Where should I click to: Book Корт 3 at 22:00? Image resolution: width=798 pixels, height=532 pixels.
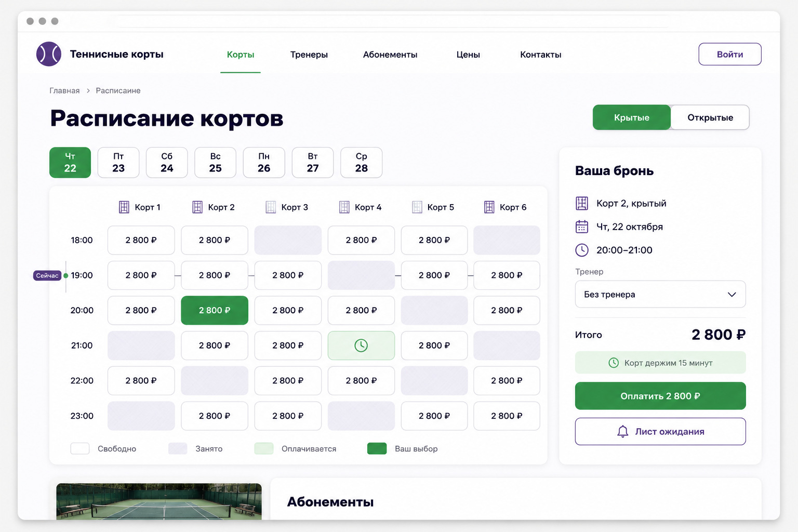tap(288, 381)
